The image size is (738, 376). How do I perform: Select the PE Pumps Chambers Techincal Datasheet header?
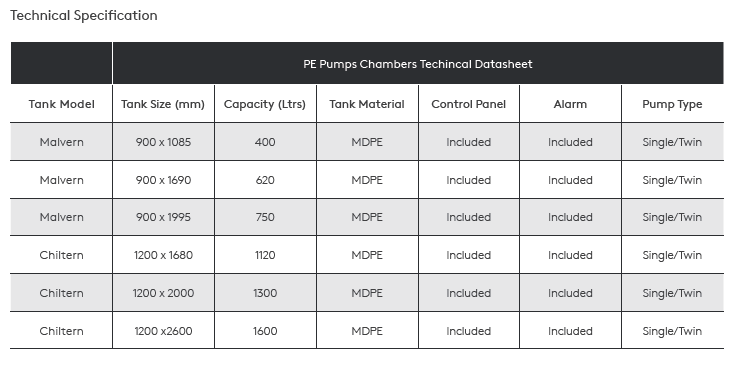pyautogui.click(x=418, y=64)
